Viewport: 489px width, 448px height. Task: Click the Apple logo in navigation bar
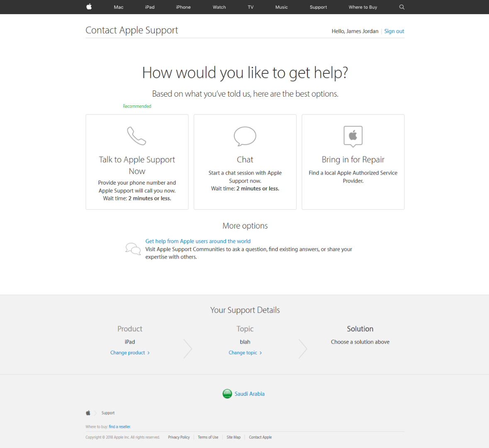tap(89, 7)
